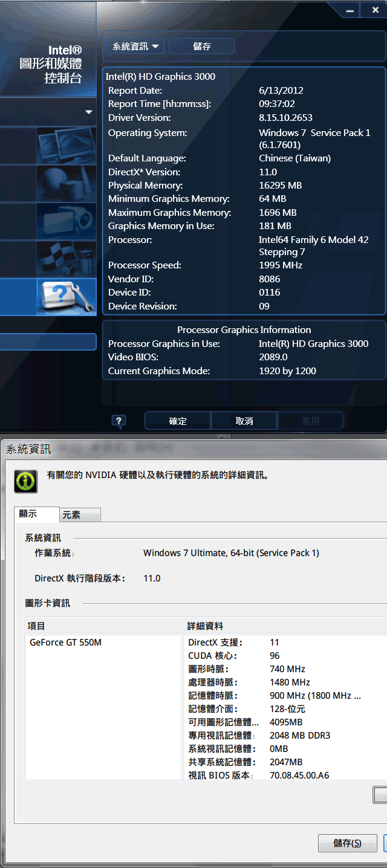
Task: Click the CUDA 核心 row value 96
Action: tap(275, 656)
